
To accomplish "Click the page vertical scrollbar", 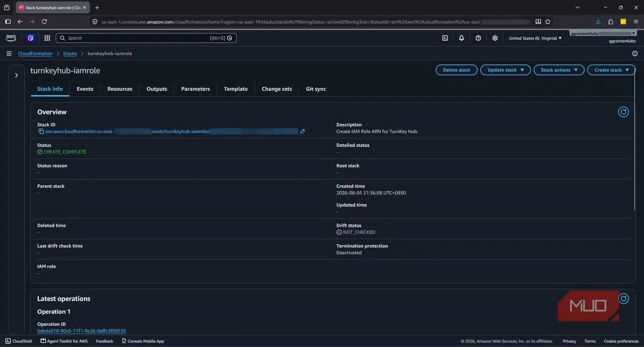I will coord(635,139).
